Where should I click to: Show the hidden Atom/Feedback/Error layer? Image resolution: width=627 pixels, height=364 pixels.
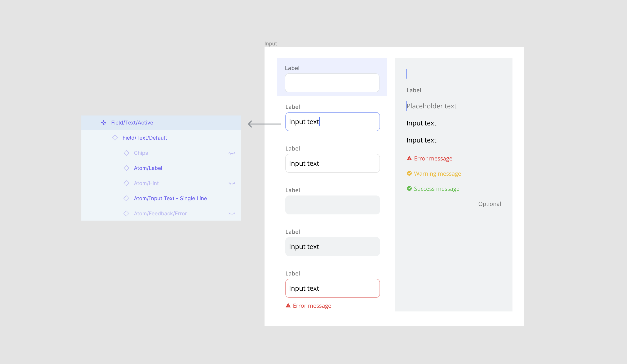point(232,213)
